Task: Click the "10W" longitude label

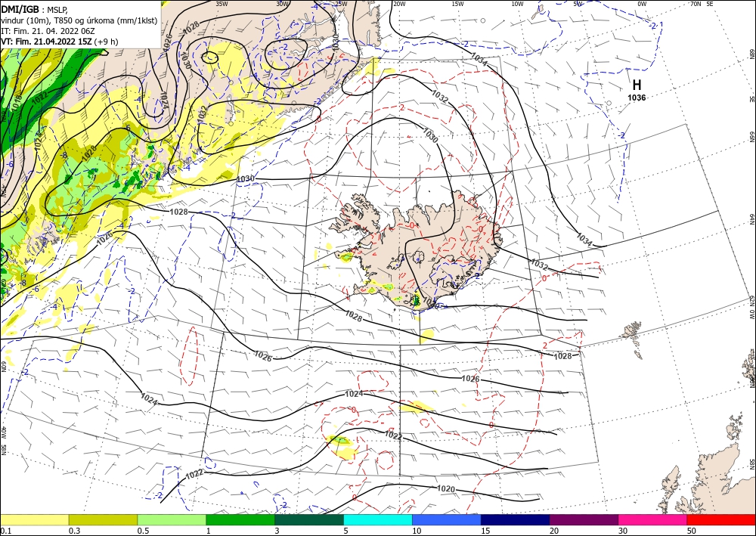Action: pyautogui.click(x=517, y=3)
